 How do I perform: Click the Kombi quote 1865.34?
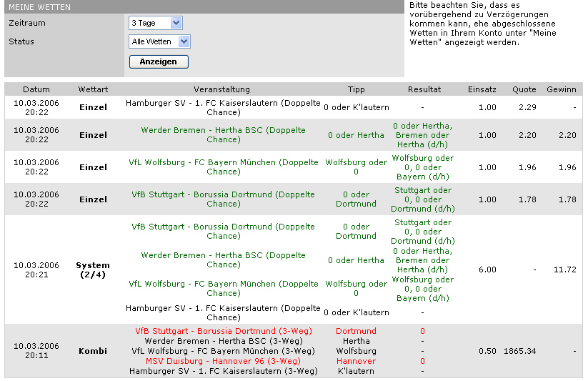pos(519,351)
